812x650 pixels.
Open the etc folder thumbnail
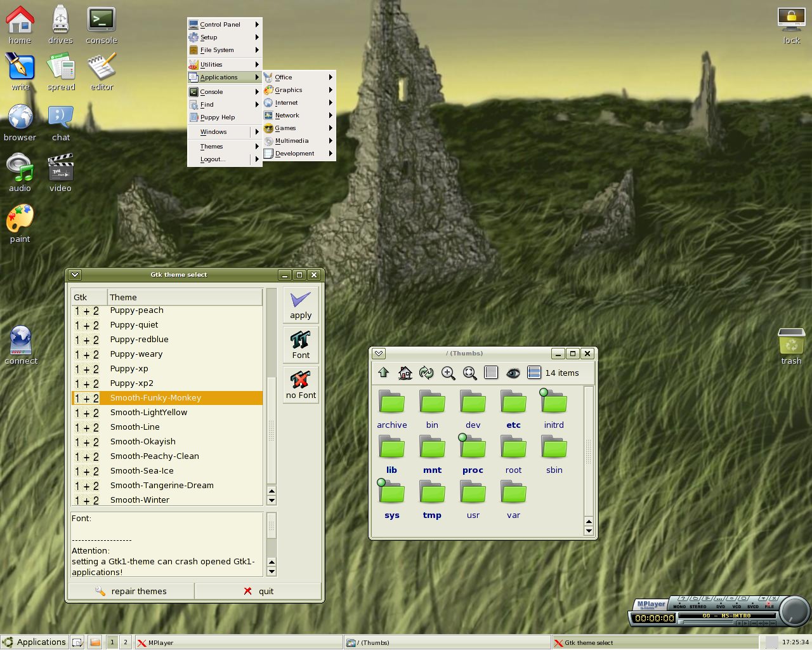pos(513,409)
